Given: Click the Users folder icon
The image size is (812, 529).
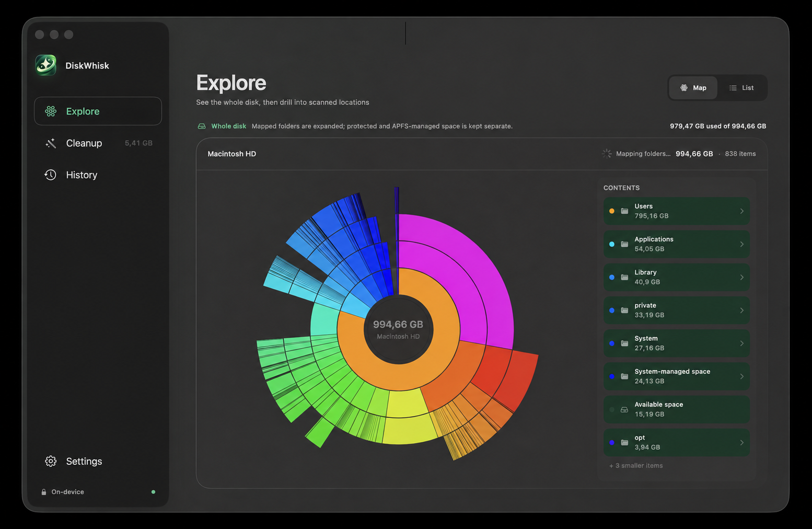Looking at the screenshot, I should [x=624, y=211].
